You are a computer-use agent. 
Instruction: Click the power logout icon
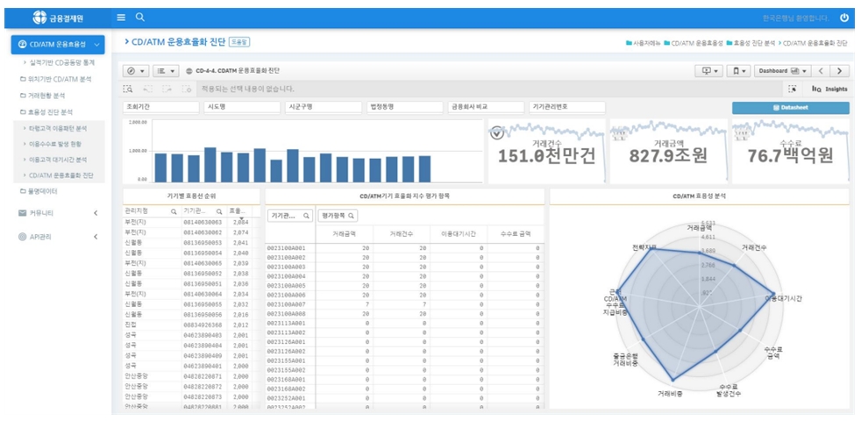coord(844,18)
